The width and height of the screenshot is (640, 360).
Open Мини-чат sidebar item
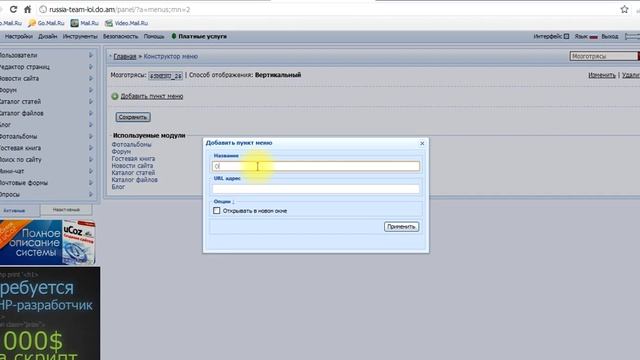point(12,171)
